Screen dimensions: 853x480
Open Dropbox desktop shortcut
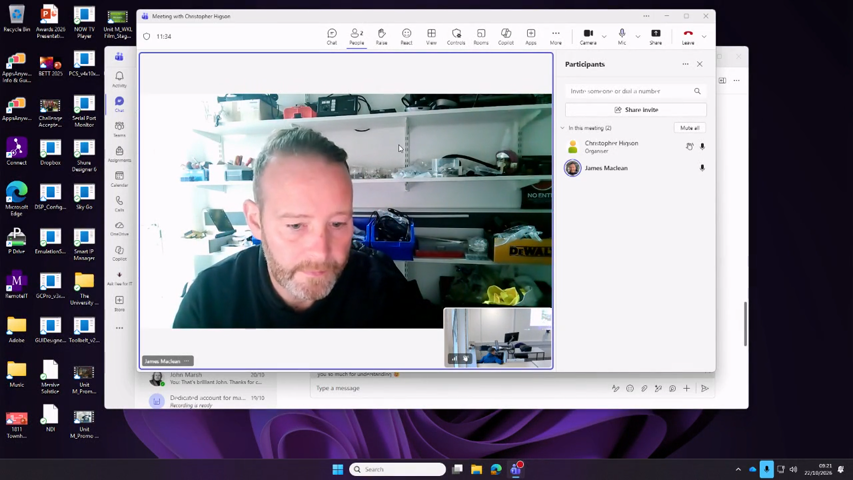[50, 152]
